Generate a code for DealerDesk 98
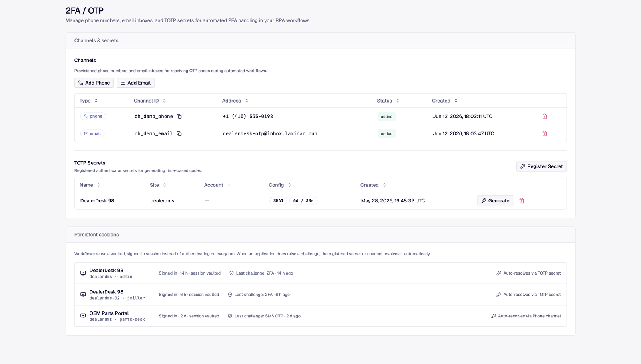 (495, 201)
